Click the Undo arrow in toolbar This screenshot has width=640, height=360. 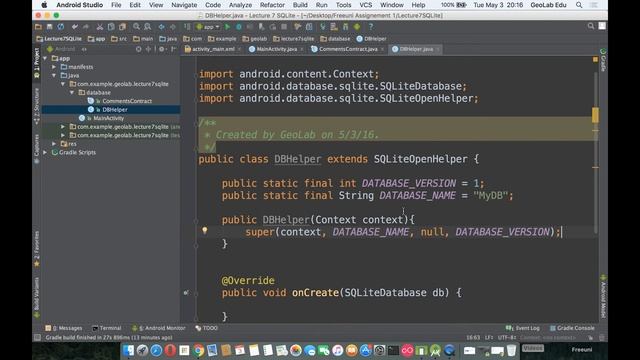(75, 27)
